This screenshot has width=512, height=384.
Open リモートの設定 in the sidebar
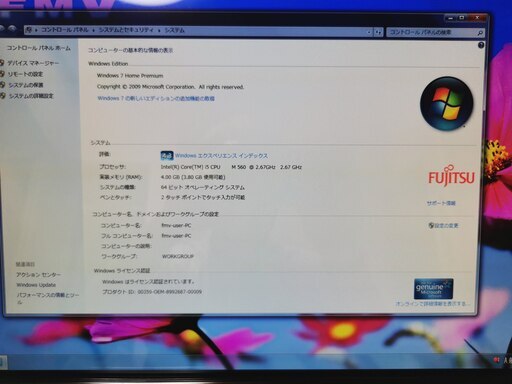coord(25,74)
